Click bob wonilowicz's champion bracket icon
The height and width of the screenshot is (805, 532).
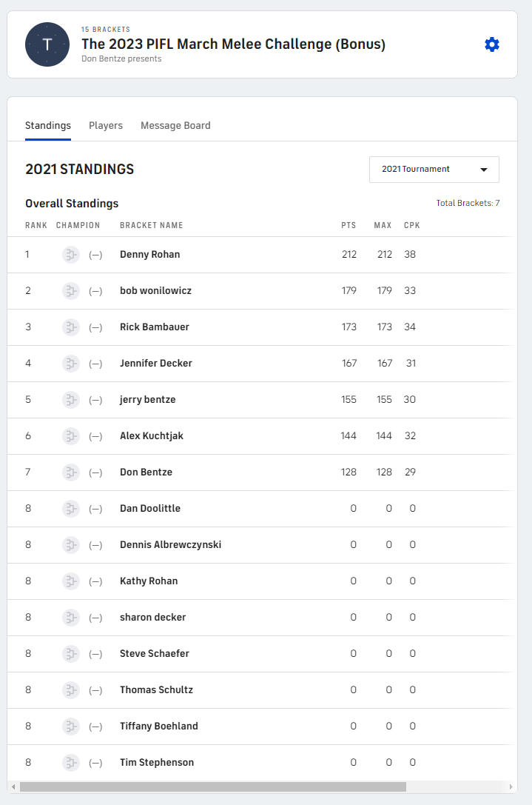pyautogui.click(x=71, y=291)
